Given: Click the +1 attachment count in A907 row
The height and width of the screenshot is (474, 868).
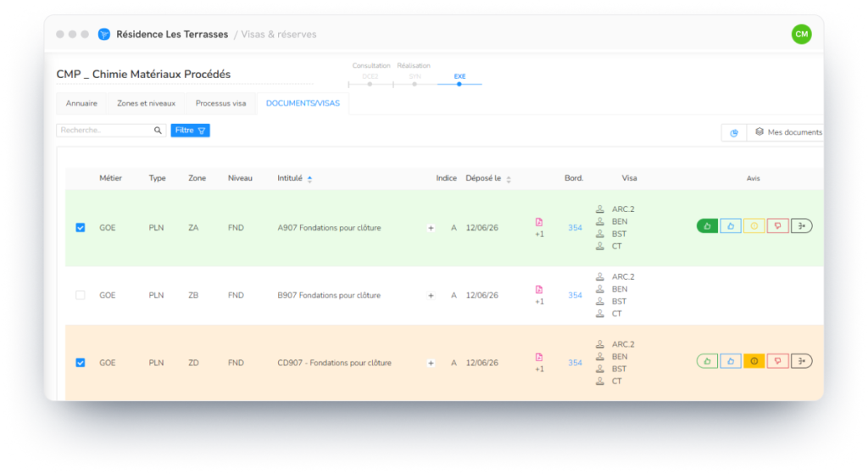Looking at the screenshot, I should tap(539, 234).
